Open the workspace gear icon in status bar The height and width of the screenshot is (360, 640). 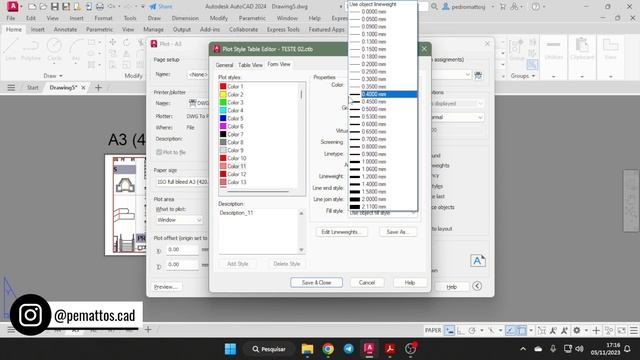pos(577,331)
